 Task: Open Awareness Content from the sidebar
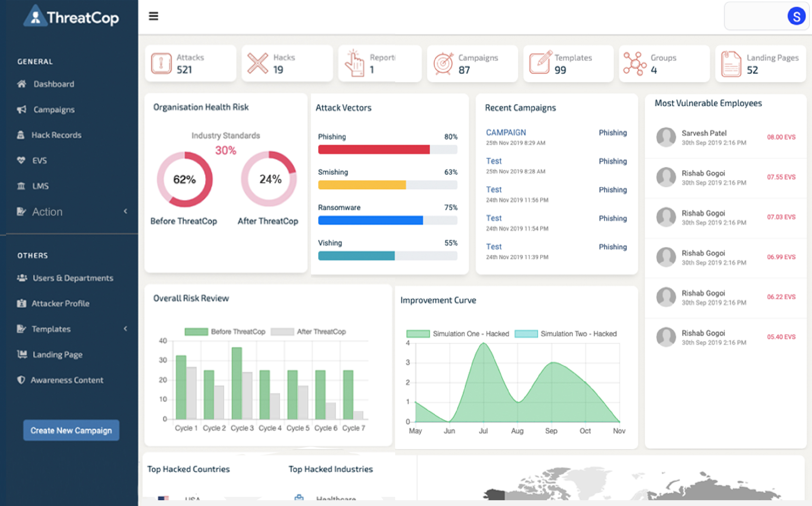coord(67,380)
